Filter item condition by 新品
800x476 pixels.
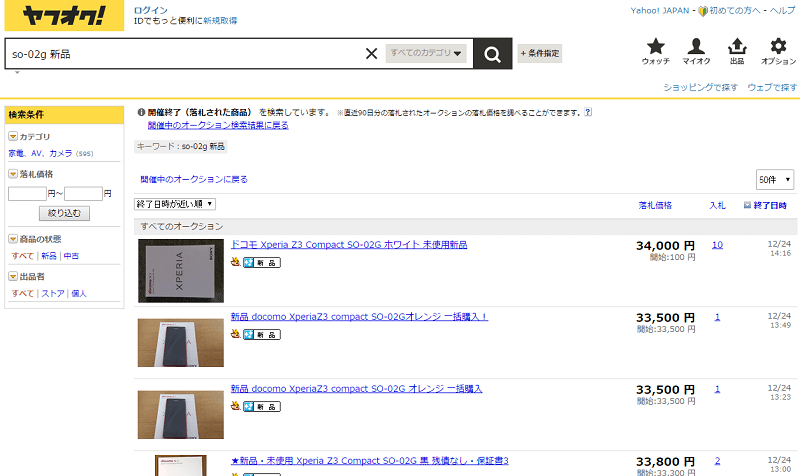click(x=49, y=256)
